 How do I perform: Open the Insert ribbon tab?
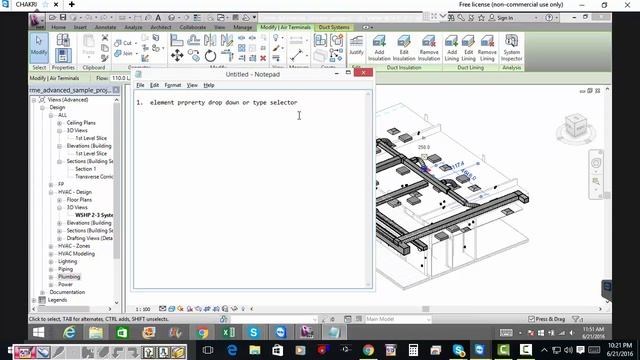80,27
